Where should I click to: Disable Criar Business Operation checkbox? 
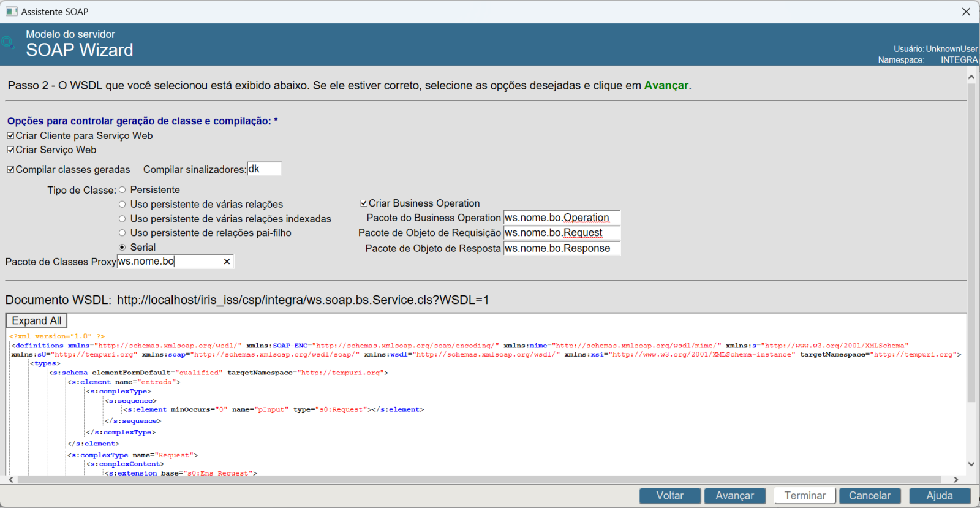pyautogui.click(x=364, y=203)
